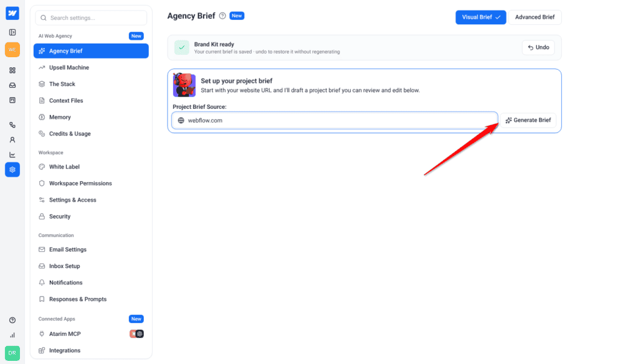Open Memory settings

click(91, 117)
